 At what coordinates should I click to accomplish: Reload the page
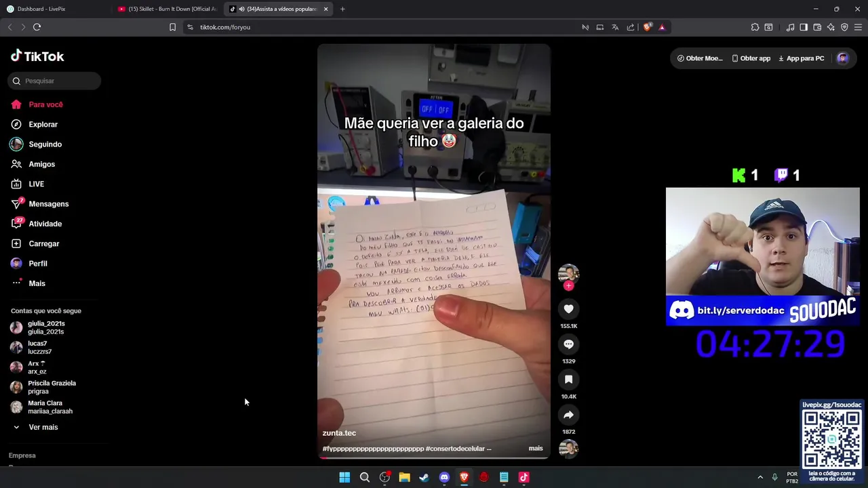coord(37,27)
